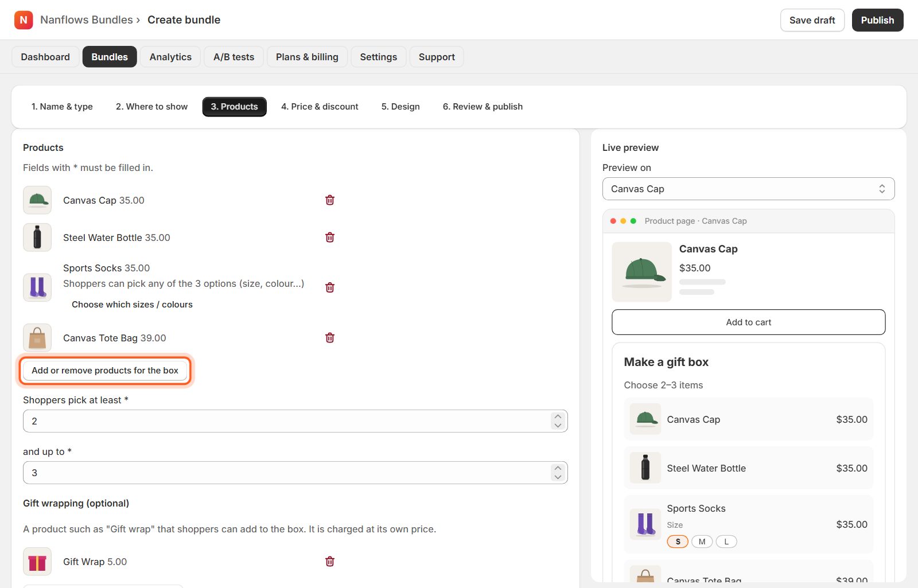Click the Canvas Tote Bag thumbnail in list

pos(37,338)
